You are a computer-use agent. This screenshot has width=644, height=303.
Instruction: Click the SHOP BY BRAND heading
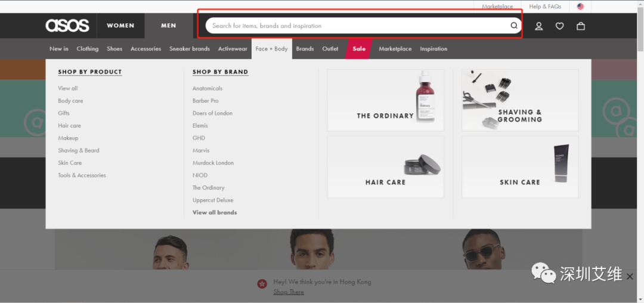click(221, 72)
